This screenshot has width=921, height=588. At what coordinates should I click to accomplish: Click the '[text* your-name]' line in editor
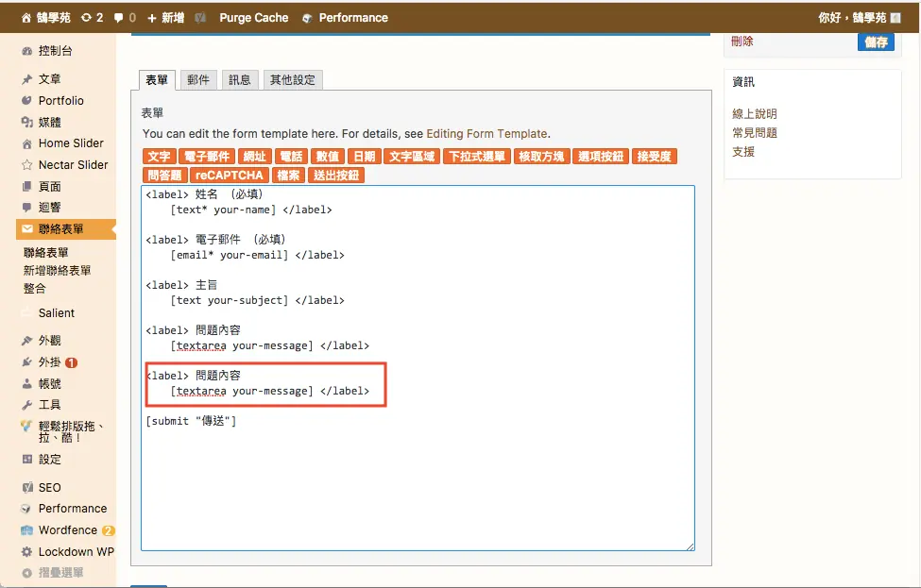[x=251, y=210]
